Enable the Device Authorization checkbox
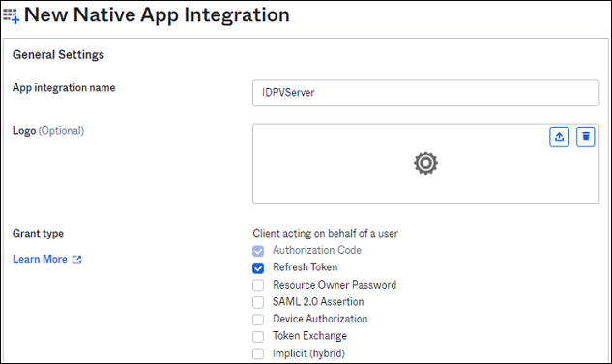The image size is (612, 364). [x=258, y=320]
